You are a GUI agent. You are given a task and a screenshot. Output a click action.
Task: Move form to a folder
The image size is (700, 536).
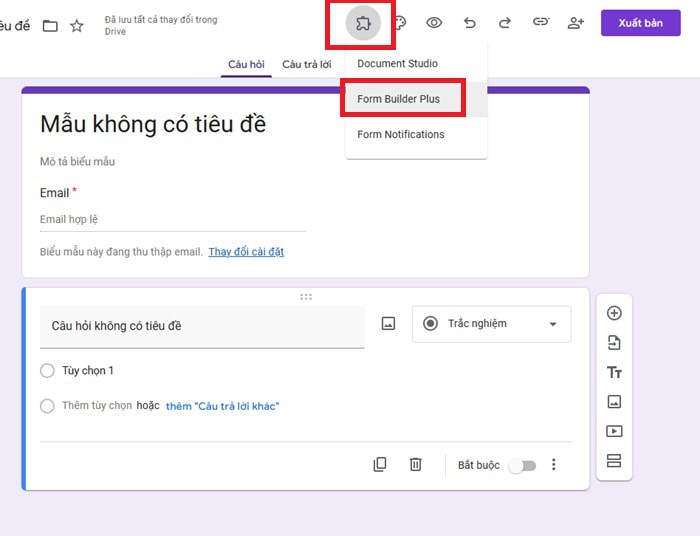click(x=50, y=26)
